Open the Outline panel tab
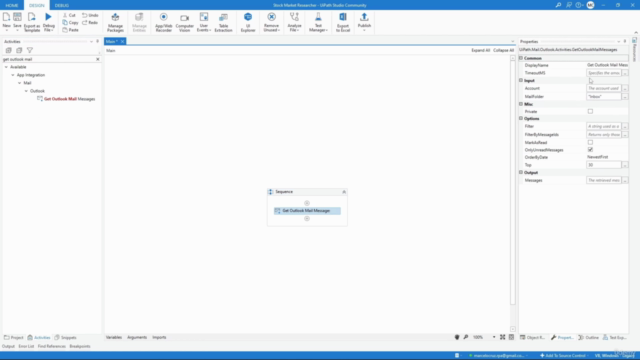640x360 pixels. [589, 338]
